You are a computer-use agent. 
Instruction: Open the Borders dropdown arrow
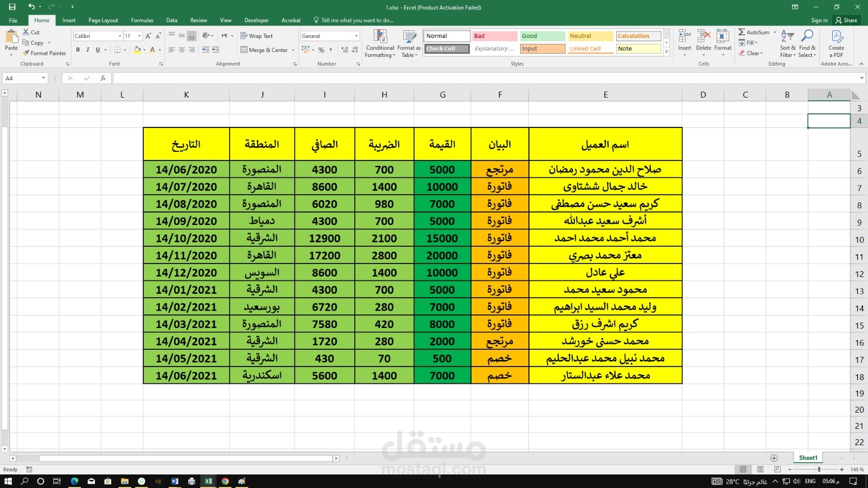click(x=125, y=50)
